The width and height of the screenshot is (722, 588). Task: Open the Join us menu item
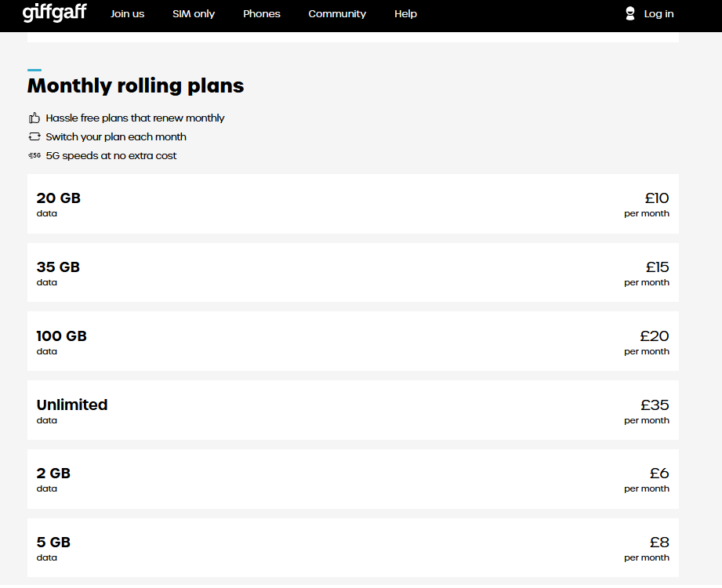(127, 14)
